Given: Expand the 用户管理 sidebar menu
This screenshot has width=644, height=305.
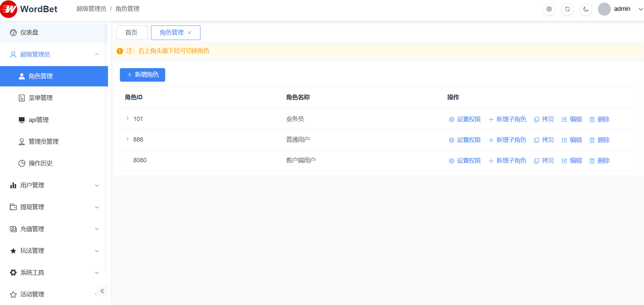Looking at the screenshot, I should tap(54, 185).
